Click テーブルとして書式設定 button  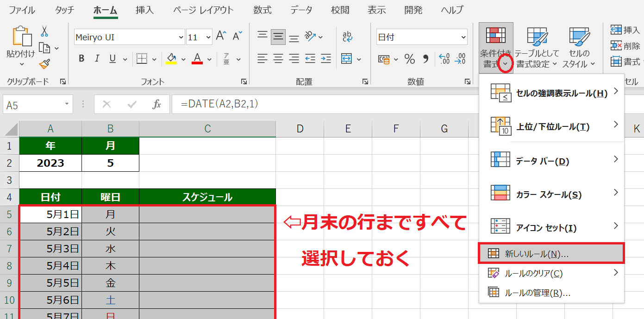[x=537, y=47]
